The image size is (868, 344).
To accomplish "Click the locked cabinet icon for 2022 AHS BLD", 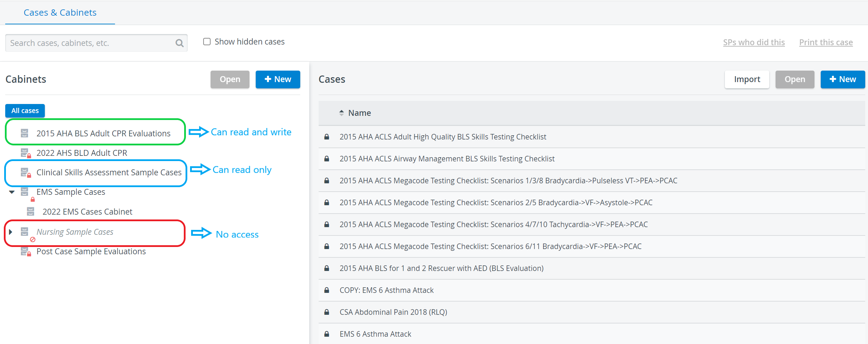I will click(x=26, y=153).
